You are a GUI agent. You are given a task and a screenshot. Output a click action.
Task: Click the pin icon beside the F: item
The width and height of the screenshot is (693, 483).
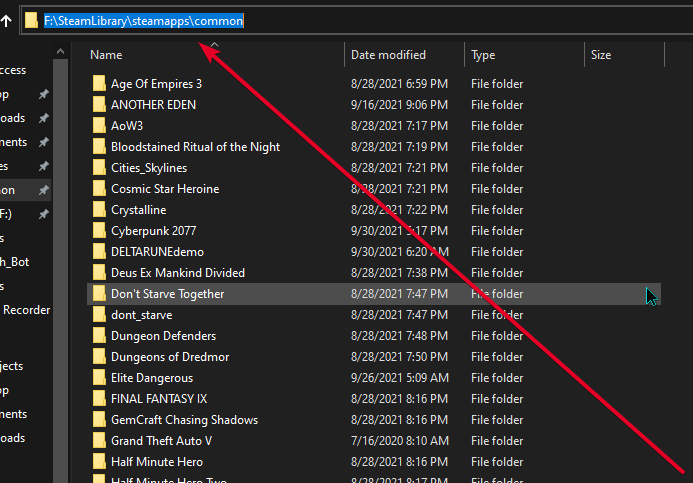point(43,214)
